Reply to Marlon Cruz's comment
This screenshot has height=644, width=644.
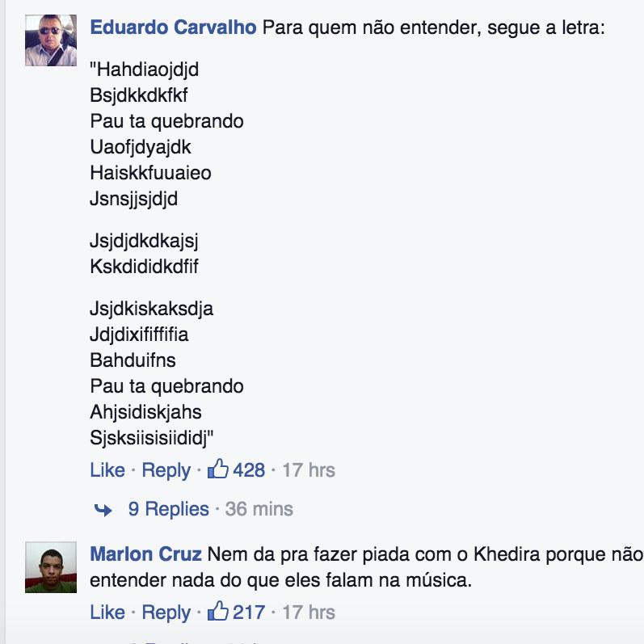tap(166, 612)
